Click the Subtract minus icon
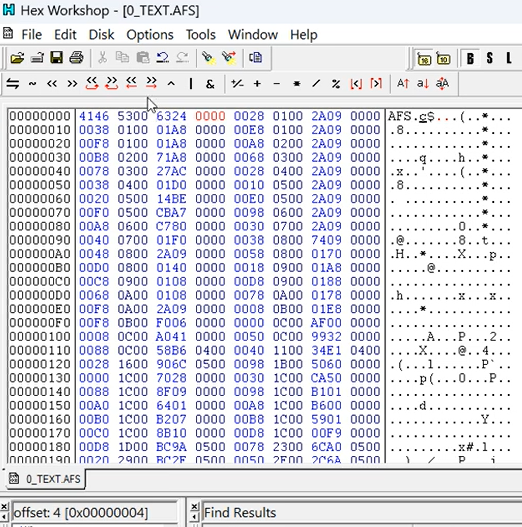Image resolution: width=522 pixels, height=527 pixels. pos(277,84)
